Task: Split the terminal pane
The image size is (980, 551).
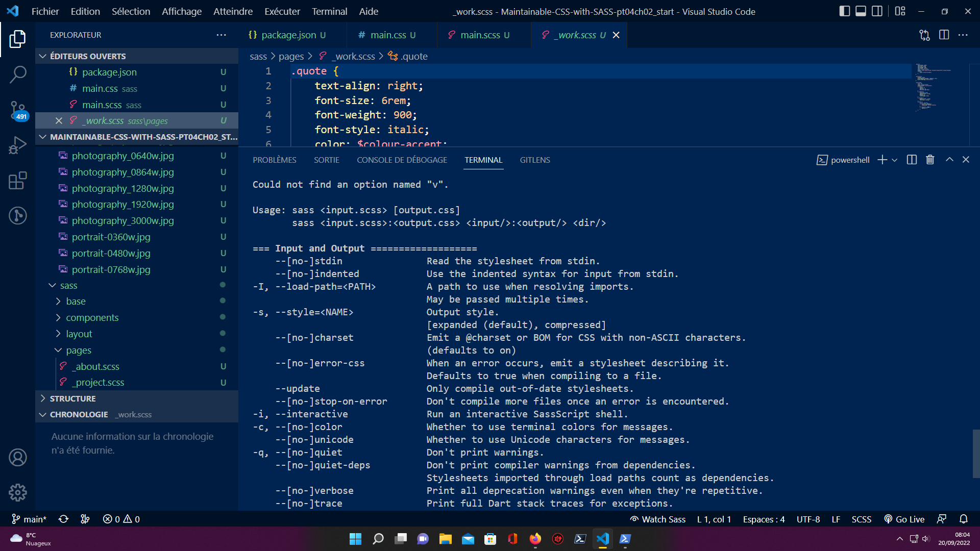Action: pos(912,160)
